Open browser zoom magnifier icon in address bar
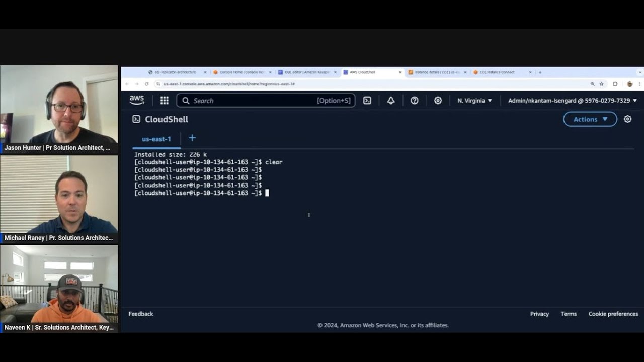Viewport: 644px width, 362px height. coord(592,84)
